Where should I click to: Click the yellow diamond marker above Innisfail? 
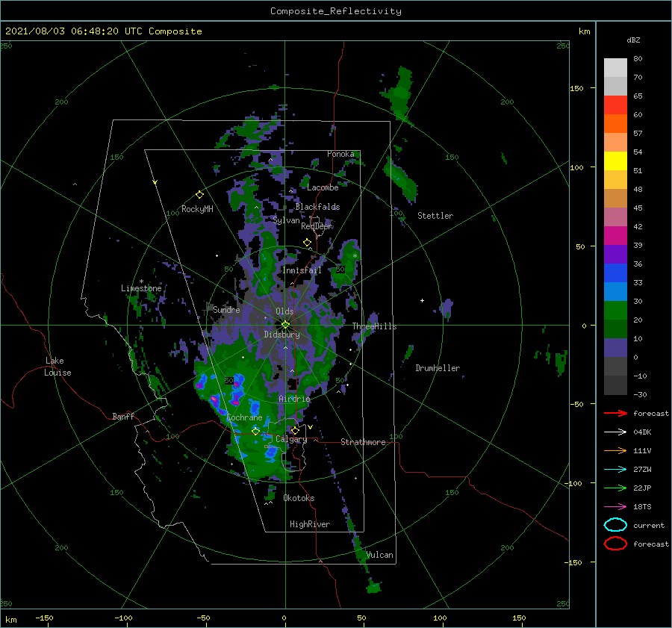point(307,243)
